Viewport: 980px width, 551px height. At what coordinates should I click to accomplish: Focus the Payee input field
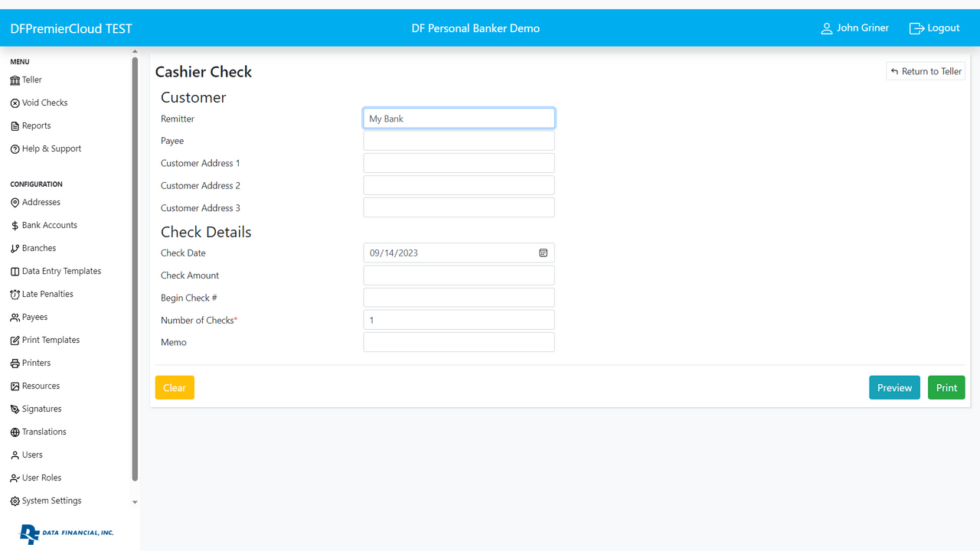[459, 141]
